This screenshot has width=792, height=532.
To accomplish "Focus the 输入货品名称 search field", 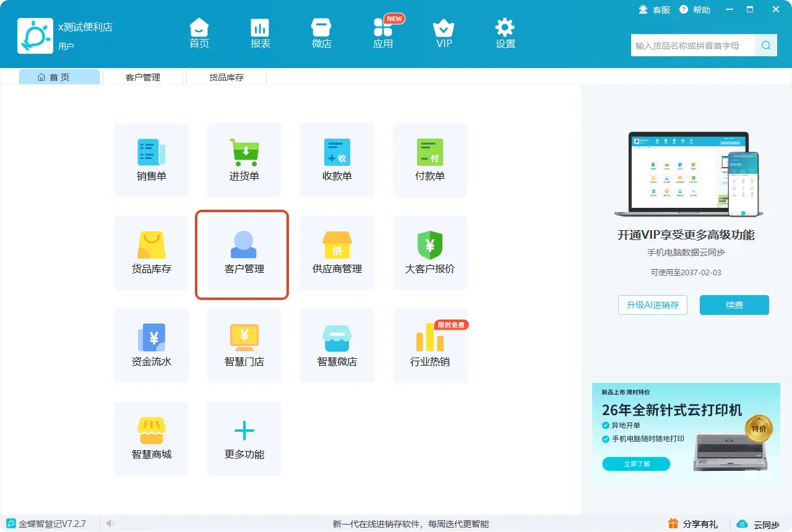I will (x=693, y=45).
